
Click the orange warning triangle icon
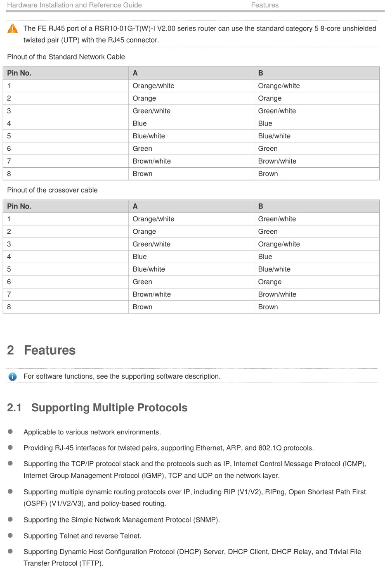click(x=13, y=28)
